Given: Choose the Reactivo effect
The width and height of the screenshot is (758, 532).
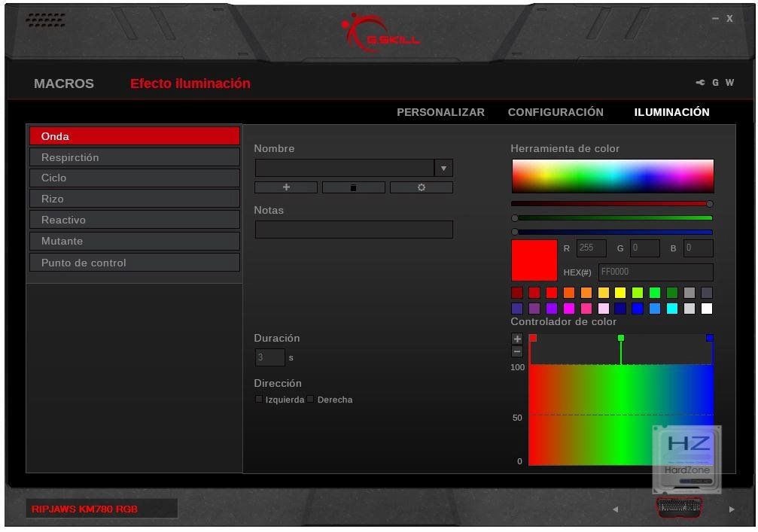Looking at the screenshot, I should [135, 220].
